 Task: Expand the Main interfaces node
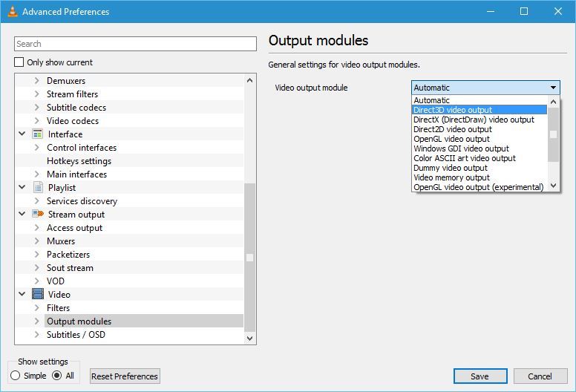36,174
